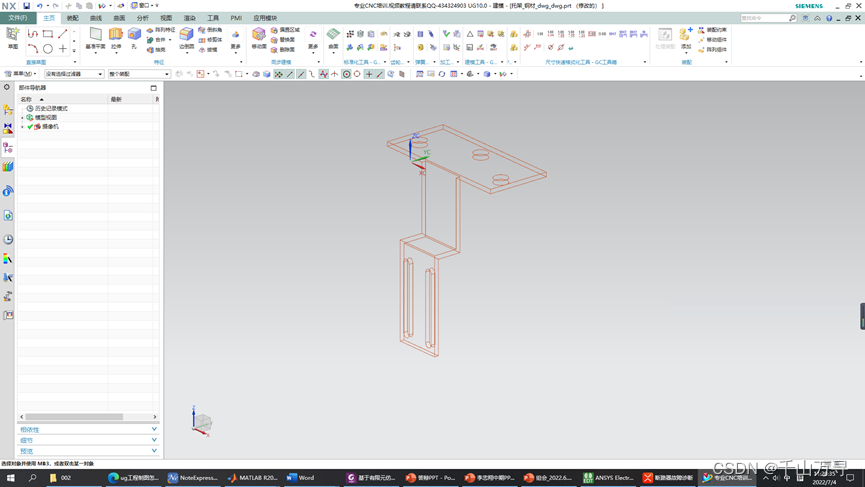
Task: Switch to the 视图 ribbon tab
Action: [x=165, y=18]
